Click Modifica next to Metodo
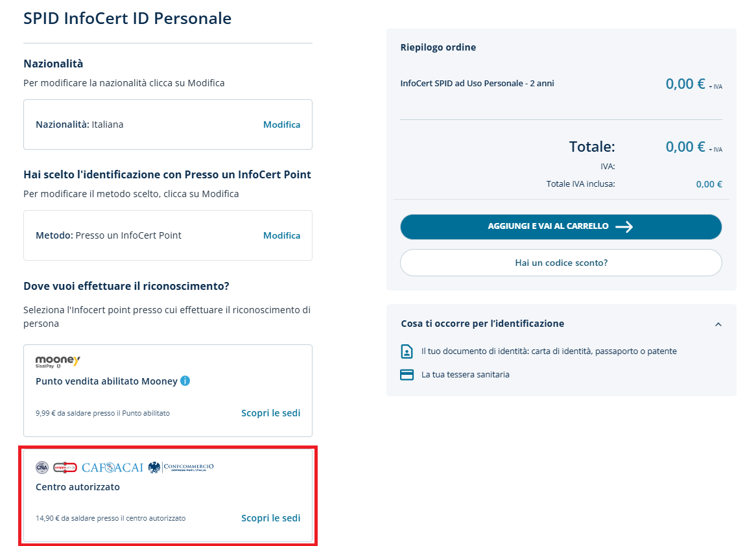Screen dimensions: 756x546 (x=281, y=235)
